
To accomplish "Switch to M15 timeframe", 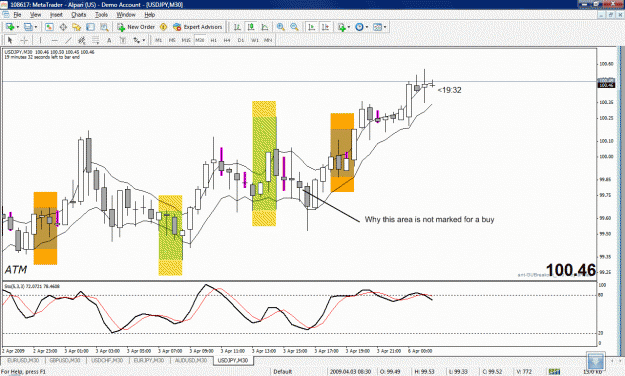I will point(186,40).
